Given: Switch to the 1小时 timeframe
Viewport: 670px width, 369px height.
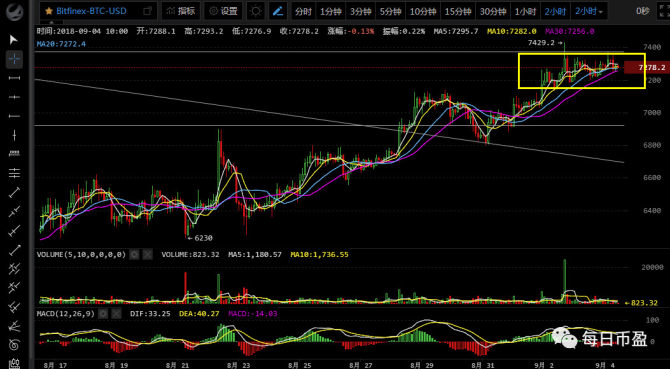Looking at the screenshot, I should tap(526, 12).
